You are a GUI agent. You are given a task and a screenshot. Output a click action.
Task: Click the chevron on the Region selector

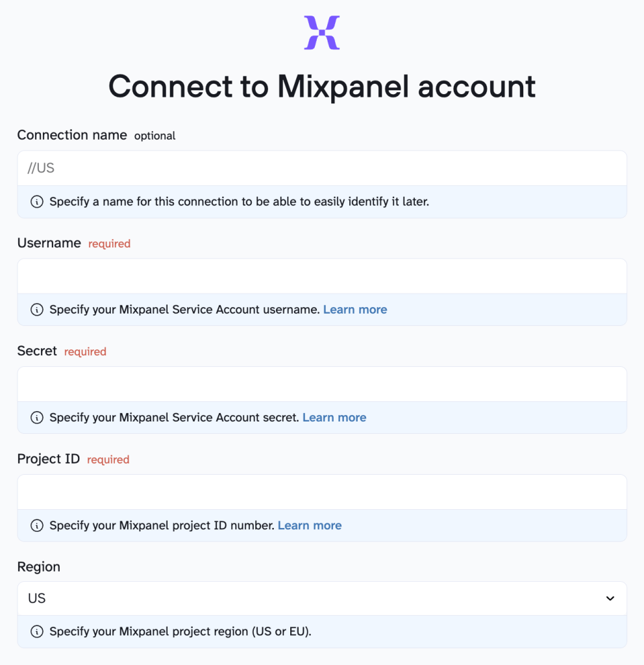point(610,598)
